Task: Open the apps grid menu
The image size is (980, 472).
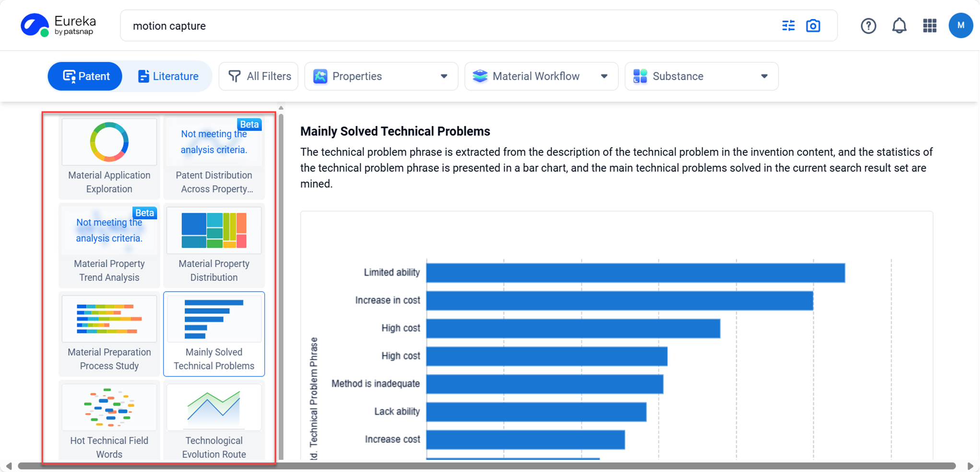Action: point(930,26)
